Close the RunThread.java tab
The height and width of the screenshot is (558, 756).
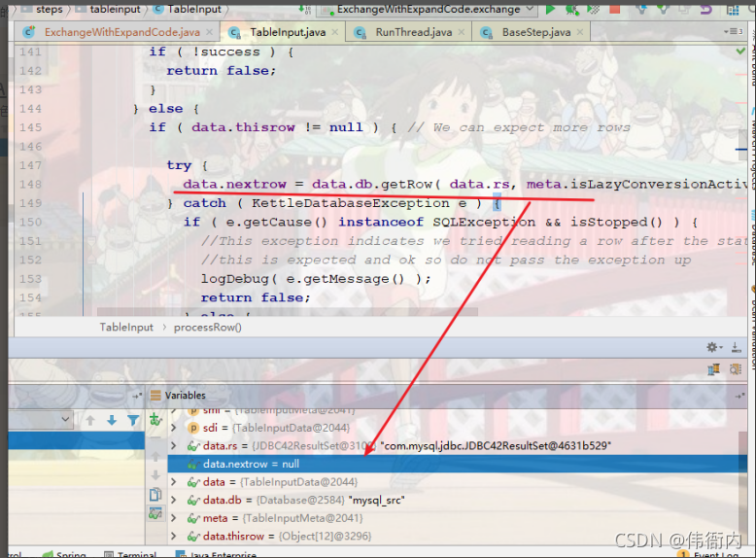[462, 32]
